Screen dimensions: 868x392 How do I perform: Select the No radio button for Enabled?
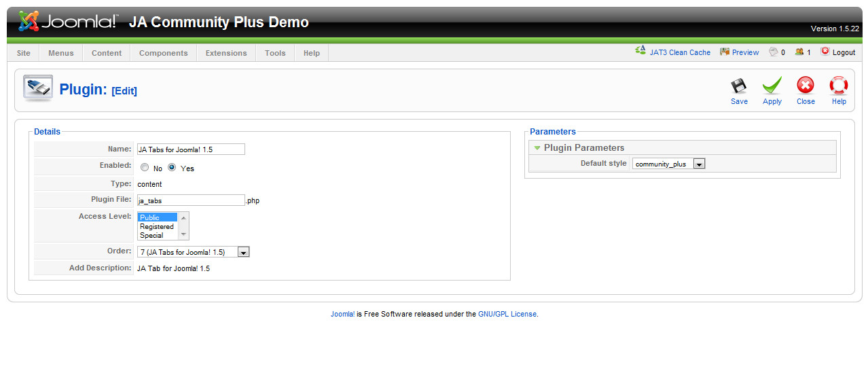click(145, 168)
